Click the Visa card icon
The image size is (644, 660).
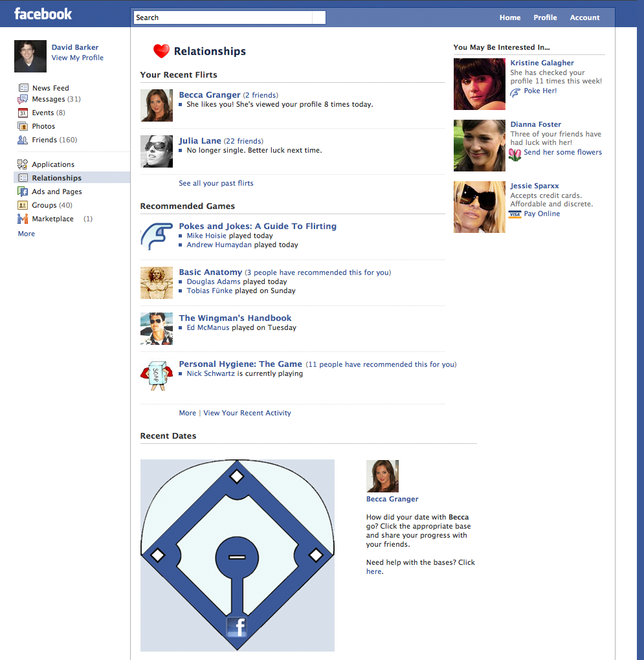pos(515,214)
